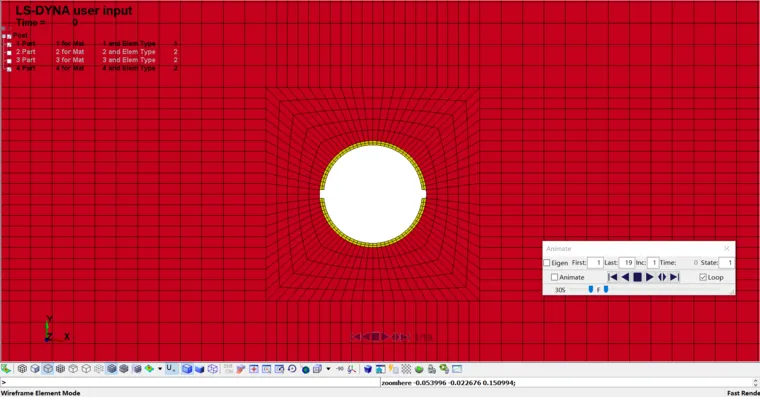Toggle visibility checkbox for 2 Part
Image resolution: width=760 pixels, height=397 pixels.
(x=9, y=52)
